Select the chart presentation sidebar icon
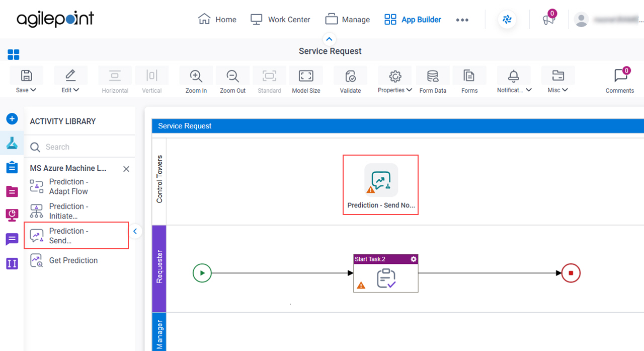The image size is (644, 351). click(x=12, y=215)
